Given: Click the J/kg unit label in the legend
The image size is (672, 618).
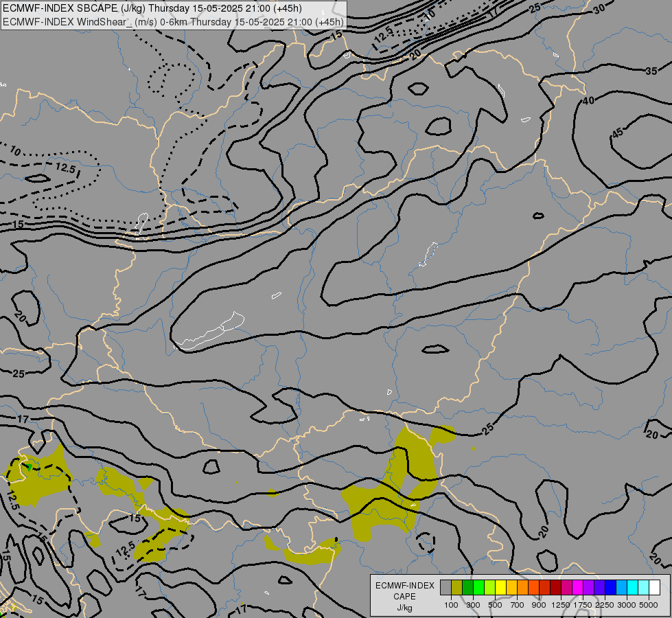Looking at the screenshot, I should (404, 608).
